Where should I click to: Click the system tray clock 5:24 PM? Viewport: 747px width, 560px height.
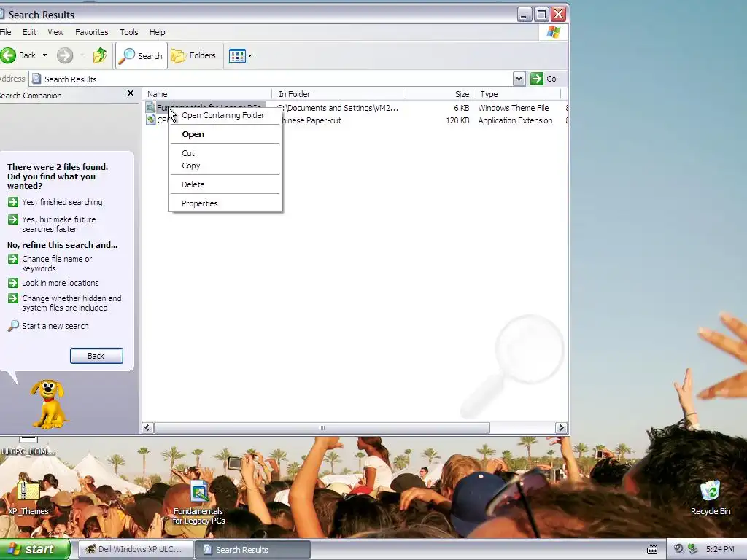[x=720, y=549]
